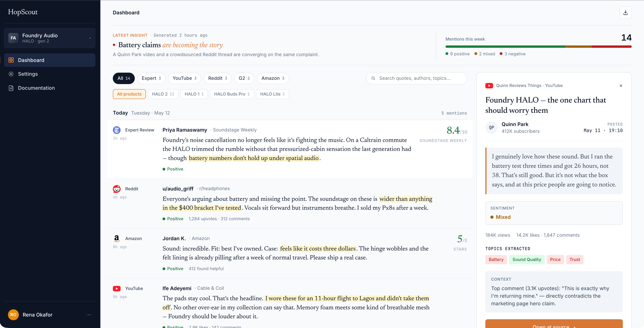Click the Dashboard grid icon in sidebar

coord(11,60)
